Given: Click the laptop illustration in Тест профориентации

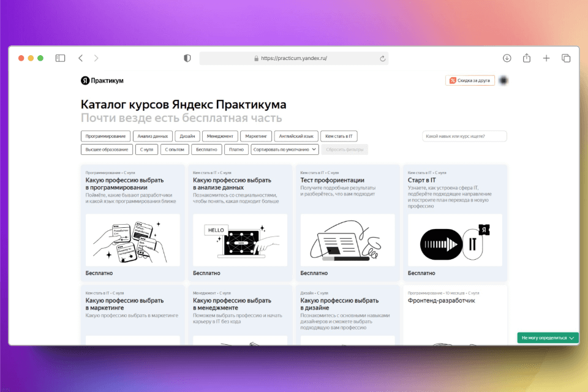Looking at the screenshot, I should [348, 240].
